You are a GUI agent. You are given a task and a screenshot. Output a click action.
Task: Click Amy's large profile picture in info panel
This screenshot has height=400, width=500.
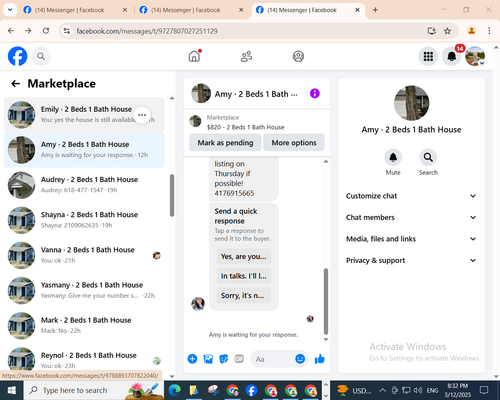[411, 103]
